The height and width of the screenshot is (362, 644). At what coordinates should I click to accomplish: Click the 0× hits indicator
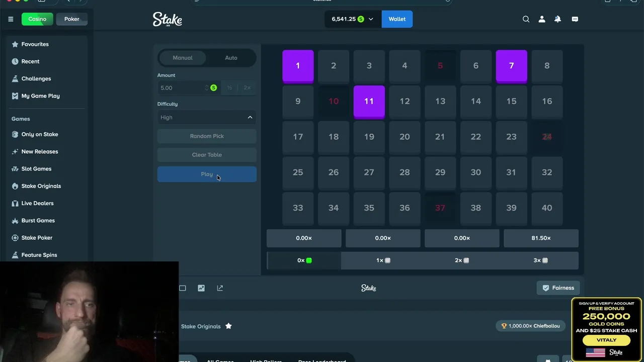point(304,260)
